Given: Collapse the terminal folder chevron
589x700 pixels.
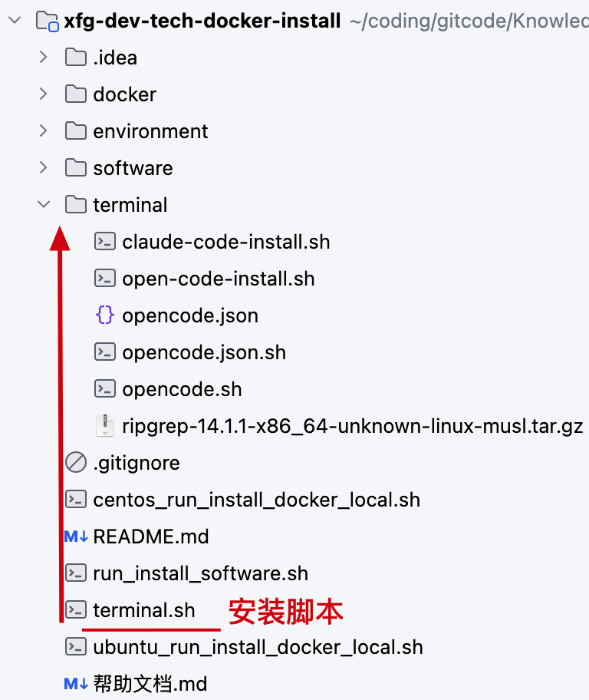Looking at the screenshot, I should (x=44, y=205).
